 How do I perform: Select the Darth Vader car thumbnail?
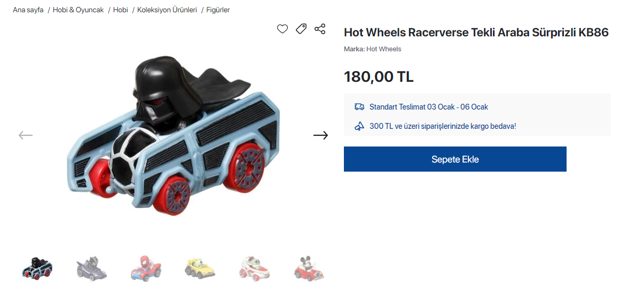(37, 268)
